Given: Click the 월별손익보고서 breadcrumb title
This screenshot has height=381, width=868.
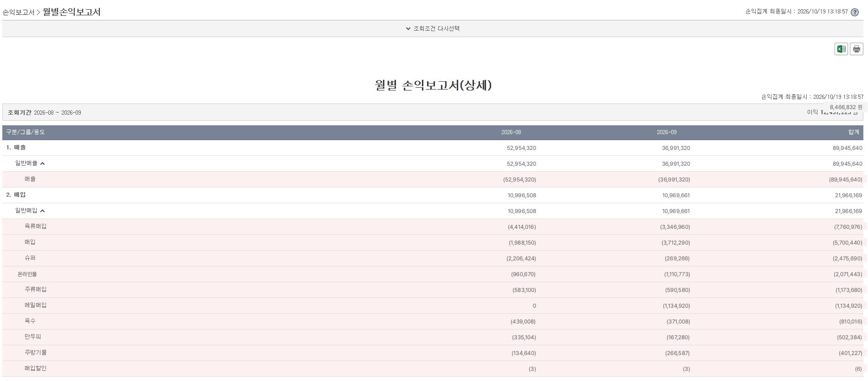Looking at the screenshot, I should [x=71, y=12].
